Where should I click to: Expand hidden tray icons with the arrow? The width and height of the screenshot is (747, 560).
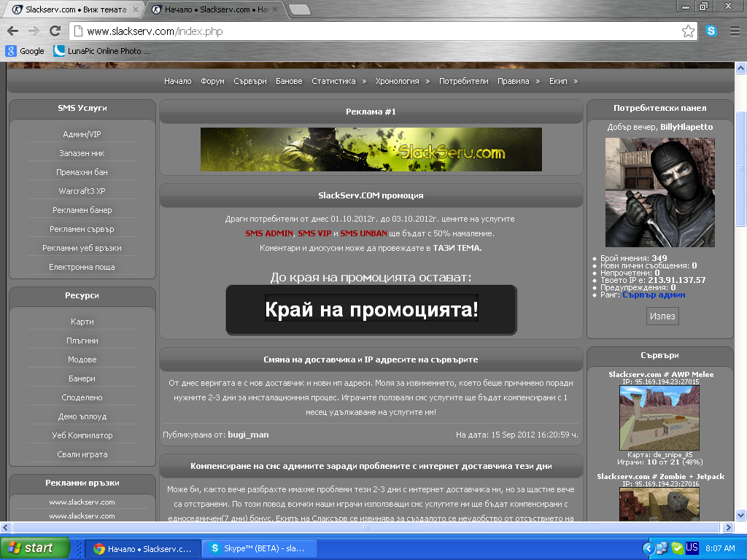(x=648, y=548)
